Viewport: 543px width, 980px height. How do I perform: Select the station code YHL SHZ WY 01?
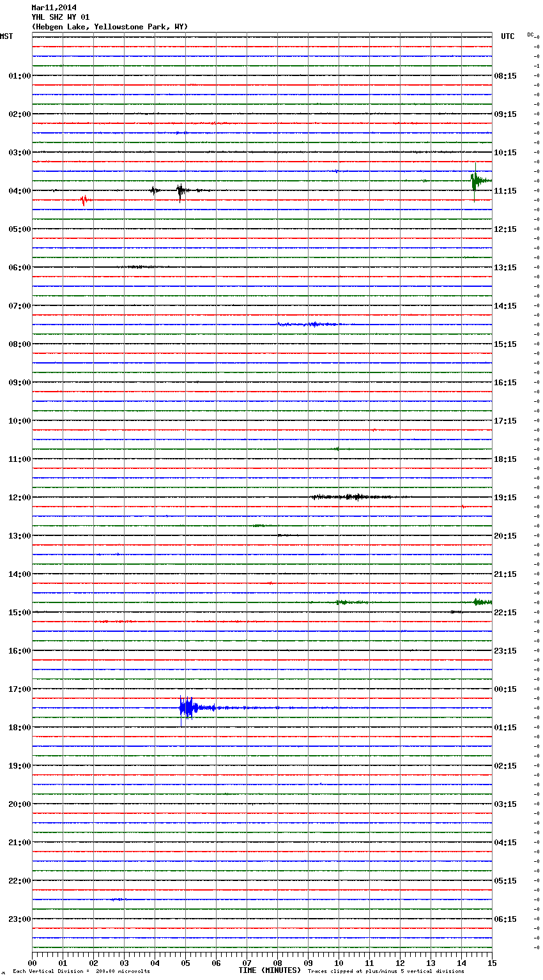pos(61,17)
